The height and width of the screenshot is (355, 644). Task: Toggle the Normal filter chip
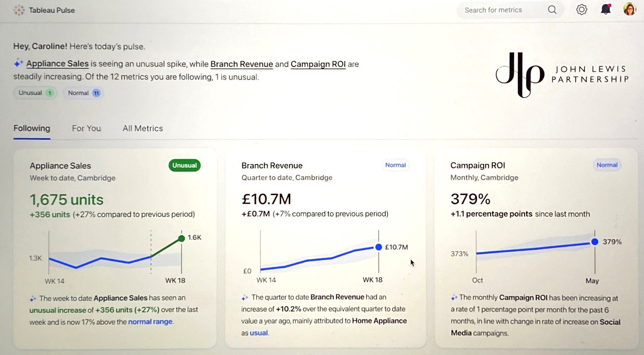[x=84, y=93]
